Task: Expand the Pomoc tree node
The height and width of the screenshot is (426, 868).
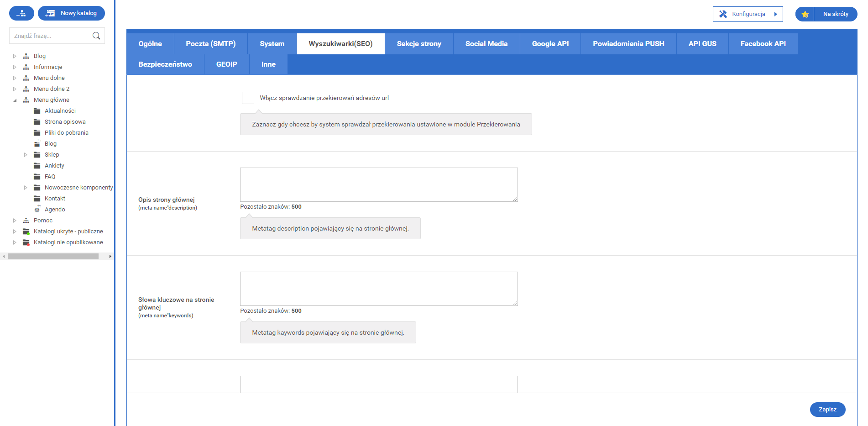Action: coord(15,221)
